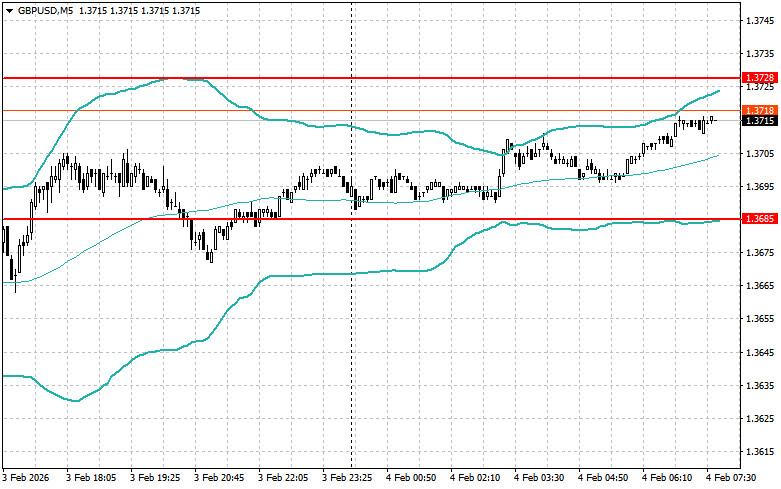This screenshot has width=781, height=489.
Task: Select the red 1.3685 price level label
Action: (760, 219)
